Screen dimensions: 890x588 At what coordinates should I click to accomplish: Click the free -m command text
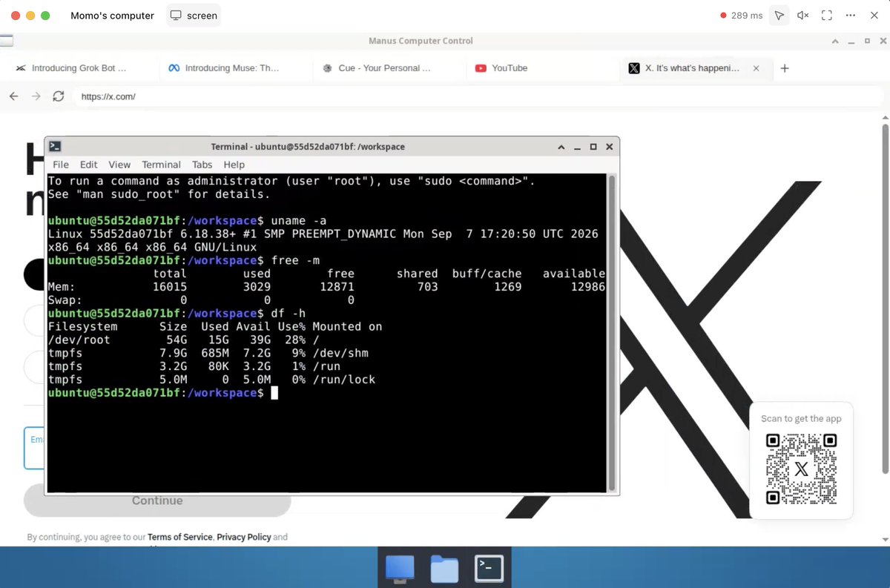point(295,260)
